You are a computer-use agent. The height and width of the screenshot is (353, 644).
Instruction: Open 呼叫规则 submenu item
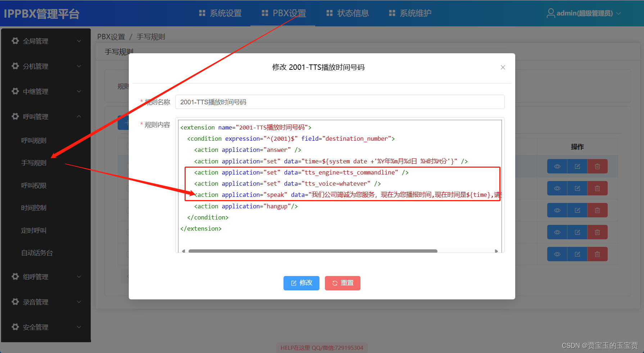34,141
